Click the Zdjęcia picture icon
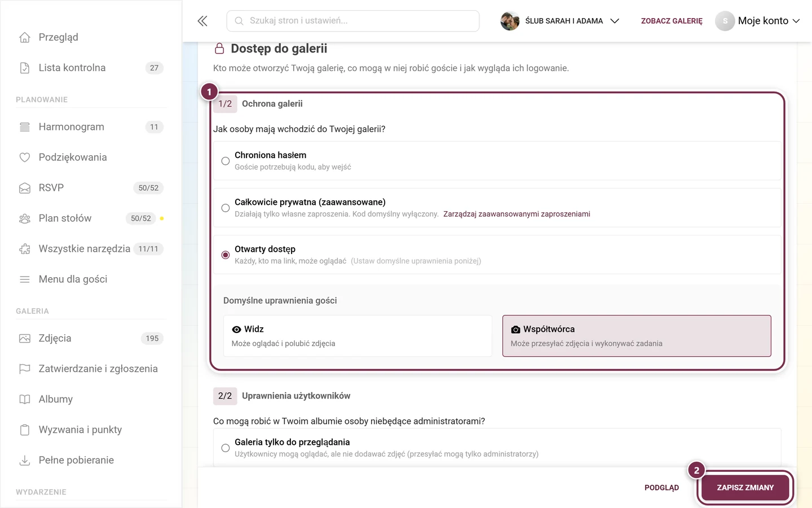Viewport: 812px width, 508px height. pos(25,339)
